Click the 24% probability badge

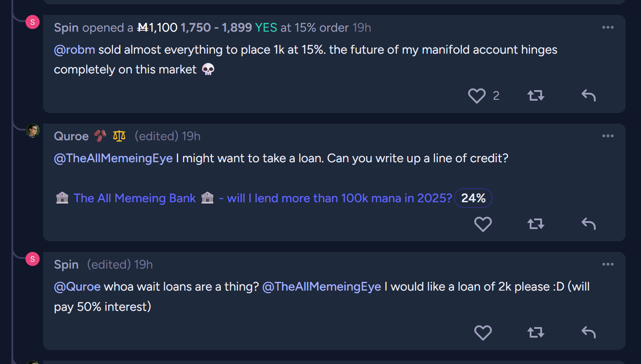[x=473, y=198]
